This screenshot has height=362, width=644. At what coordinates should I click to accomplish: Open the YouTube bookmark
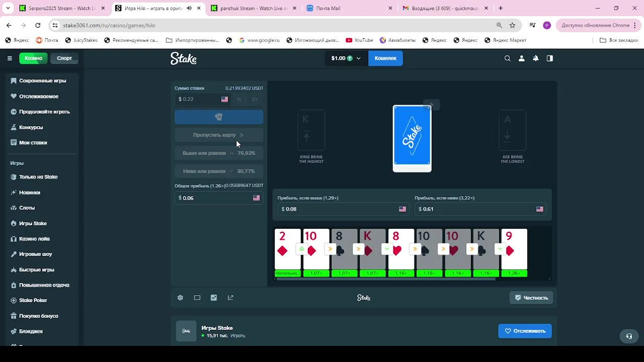359,40
